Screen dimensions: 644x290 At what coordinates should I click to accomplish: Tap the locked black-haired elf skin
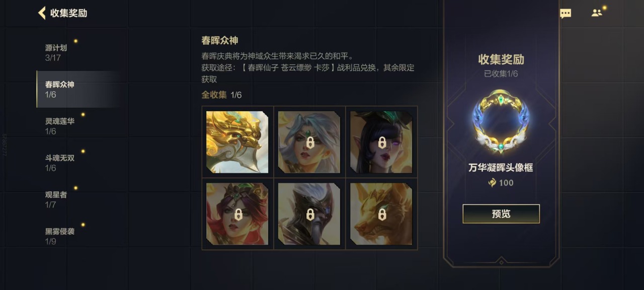381,142
